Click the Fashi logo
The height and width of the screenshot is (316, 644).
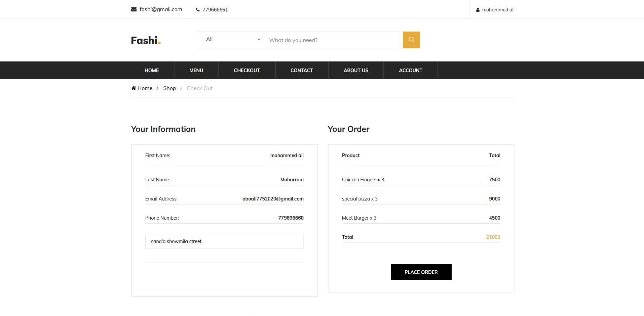pyautogui.click(x=146, y=40)
